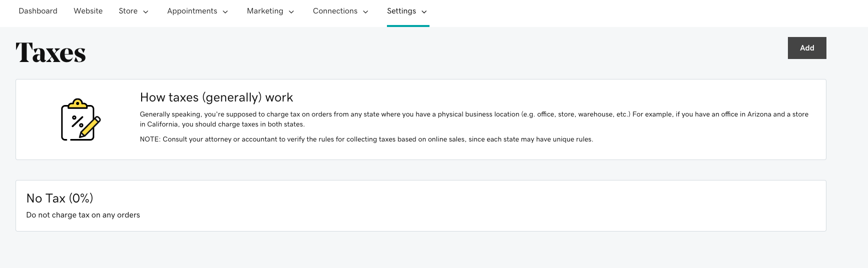Click the Taxes page heading
The height and width of the screenshot is (268, 868).
[x=51, y=52]
